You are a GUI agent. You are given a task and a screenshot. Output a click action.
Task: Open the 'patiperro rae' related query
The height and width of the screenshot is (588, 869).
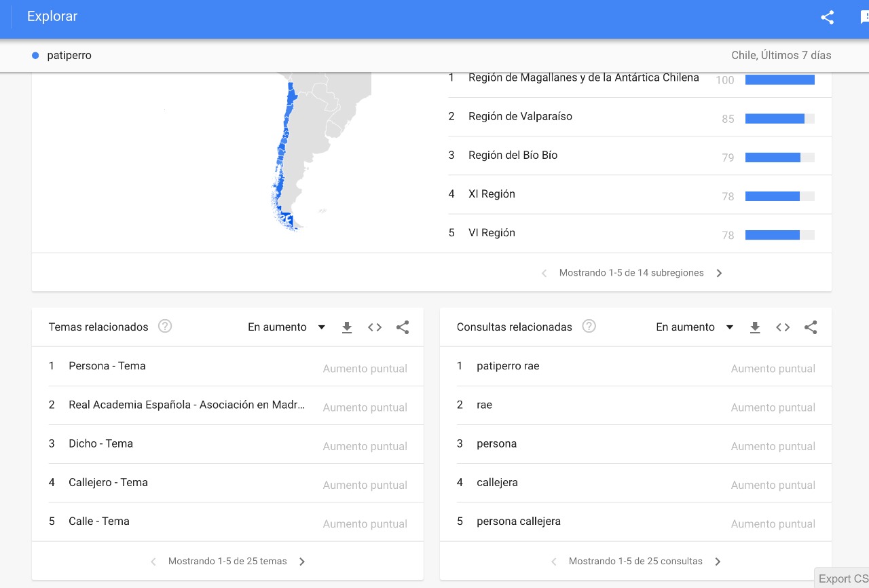pyautogui.click(x=508, y=366)
